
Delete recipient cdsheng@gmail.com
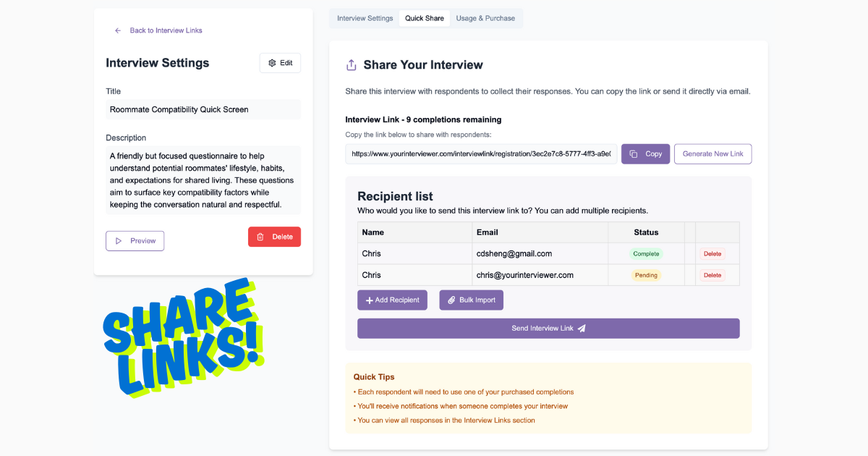[712, 254]
